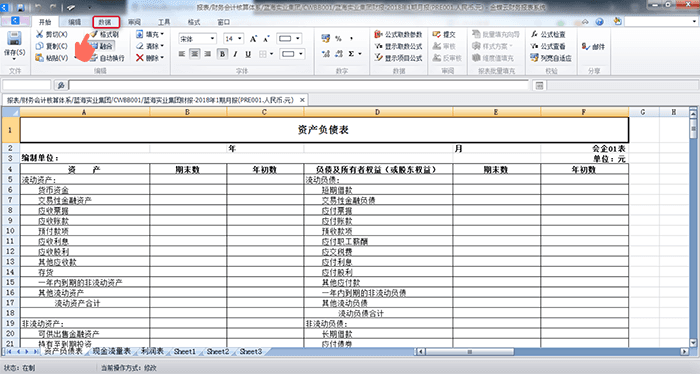Click the increase decimal places icon
Image resolution: width=700 pixels, height=374 pixels.
point(325,54)
